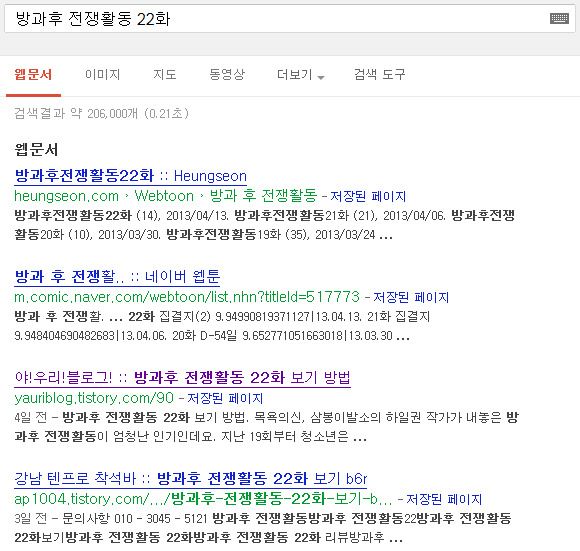Click the m.comic.naver.com webtoon list URL

click(x=187, y=297)
